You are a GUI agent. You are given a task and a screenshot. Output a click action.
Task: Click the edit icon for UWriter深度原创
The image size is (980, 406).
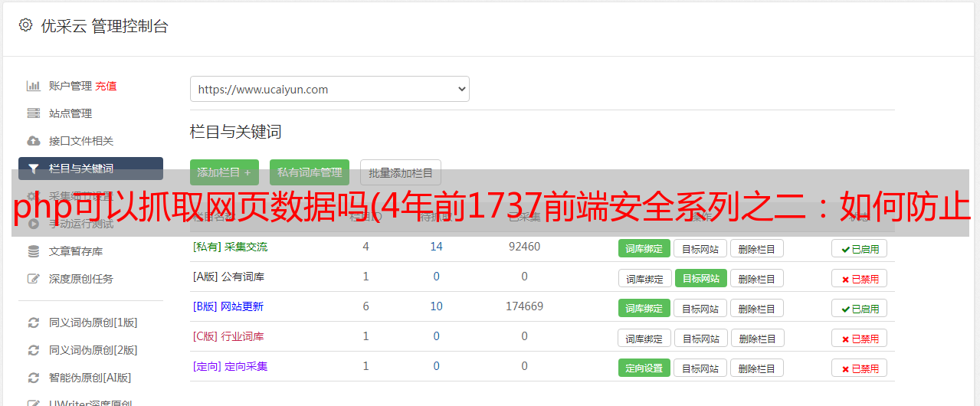click(x=34, y=403)
